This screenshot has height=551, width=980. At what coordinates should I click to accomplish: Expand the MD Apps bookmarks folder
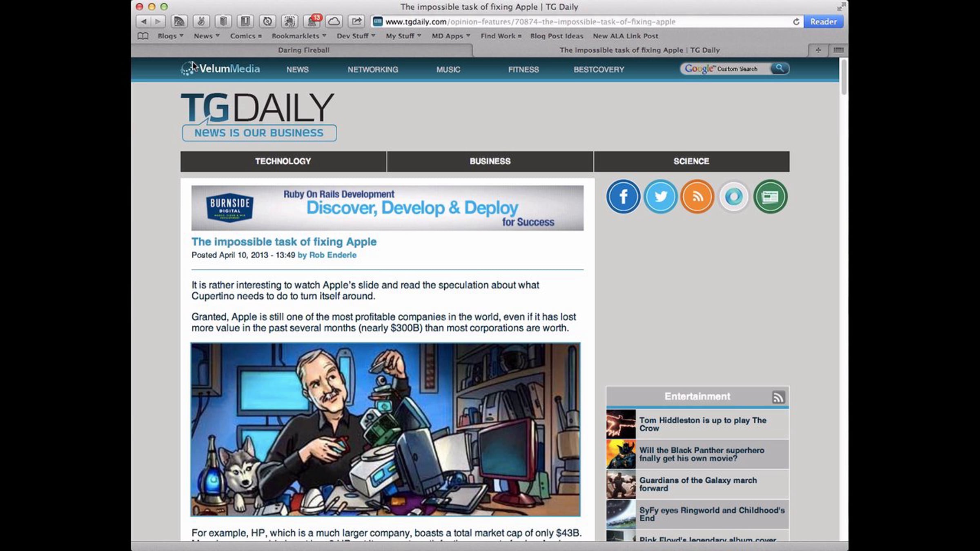(x=451, y=36)
